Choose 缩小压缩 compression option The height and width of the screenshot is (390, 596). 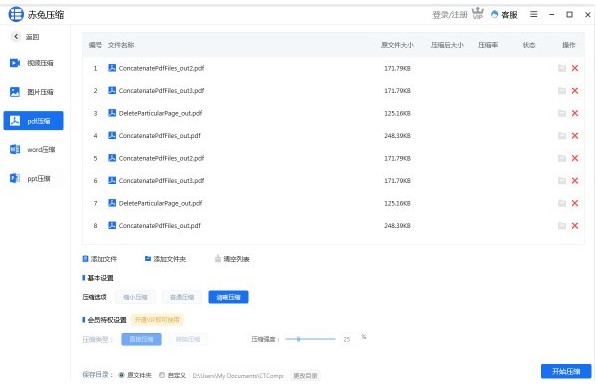click(x=135, y=297)
